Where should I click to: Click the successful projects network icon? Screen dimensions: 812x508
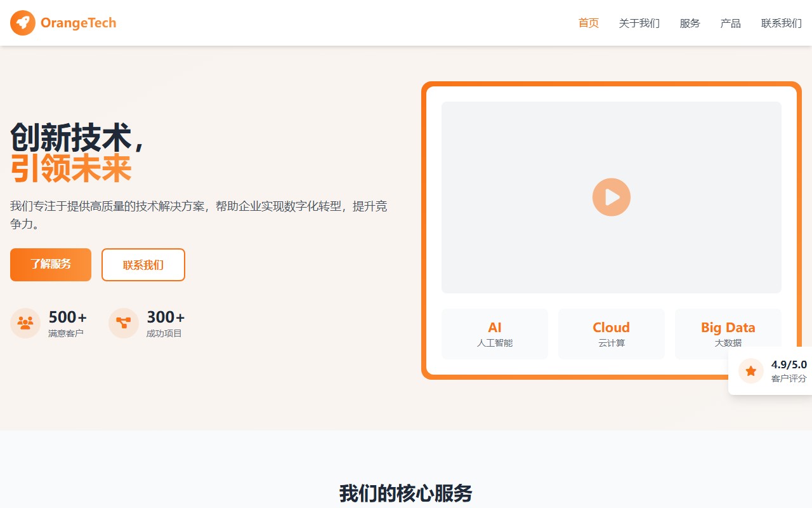(124, 323)
